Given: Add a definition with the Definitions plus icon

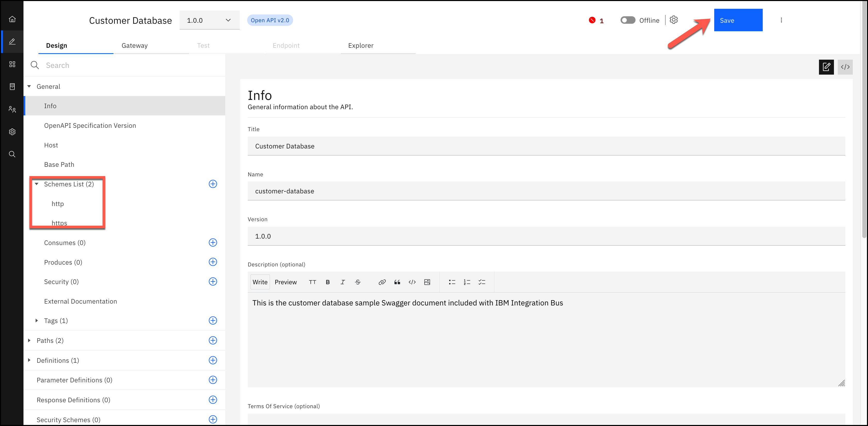Looking at the screenshot, I should (213, 360).
